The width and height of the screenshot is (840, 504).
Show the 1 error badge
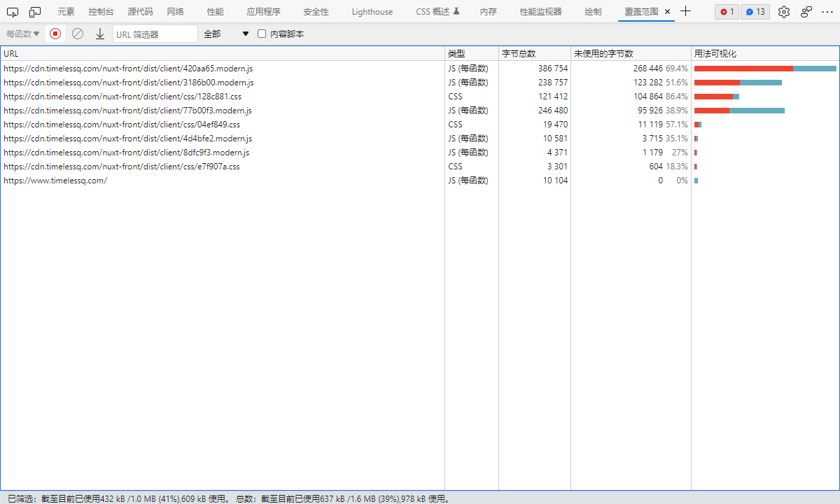[727, 12]
